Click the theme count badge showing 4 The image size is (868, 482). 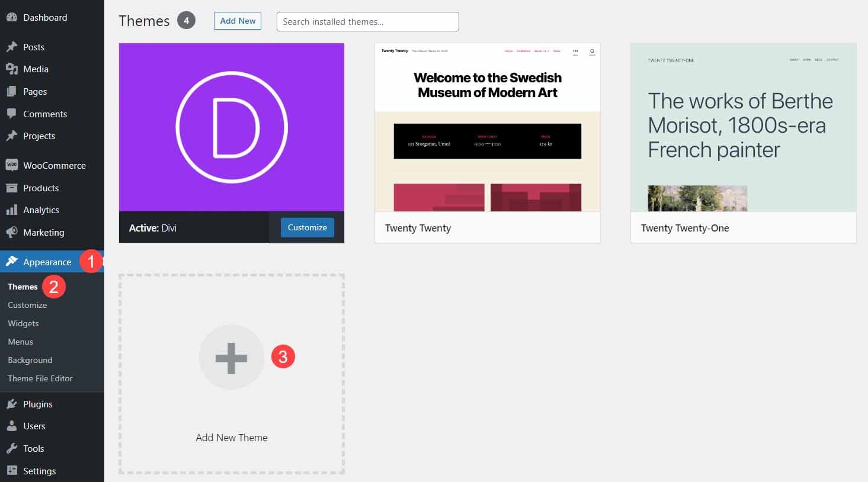coord(186,21)
